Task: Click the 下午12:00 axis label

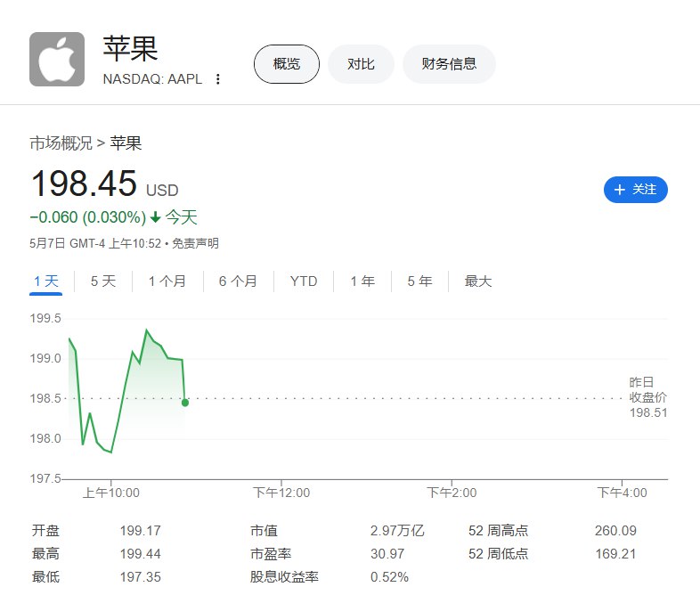Action: click(281, 493)
